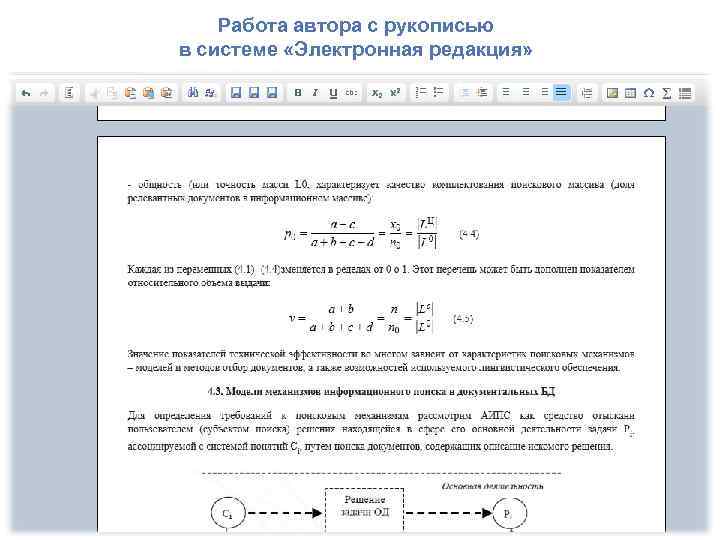Viewport: 720px width, 540px height.
Task: Insert a numbered list
Action: coord(421,92)
